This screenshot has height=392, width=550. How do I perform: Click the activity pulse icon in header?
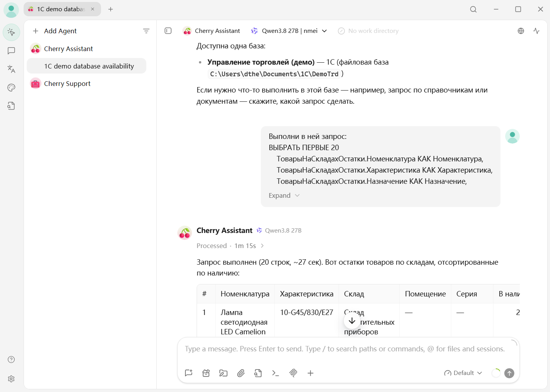(x=536, y=31)
